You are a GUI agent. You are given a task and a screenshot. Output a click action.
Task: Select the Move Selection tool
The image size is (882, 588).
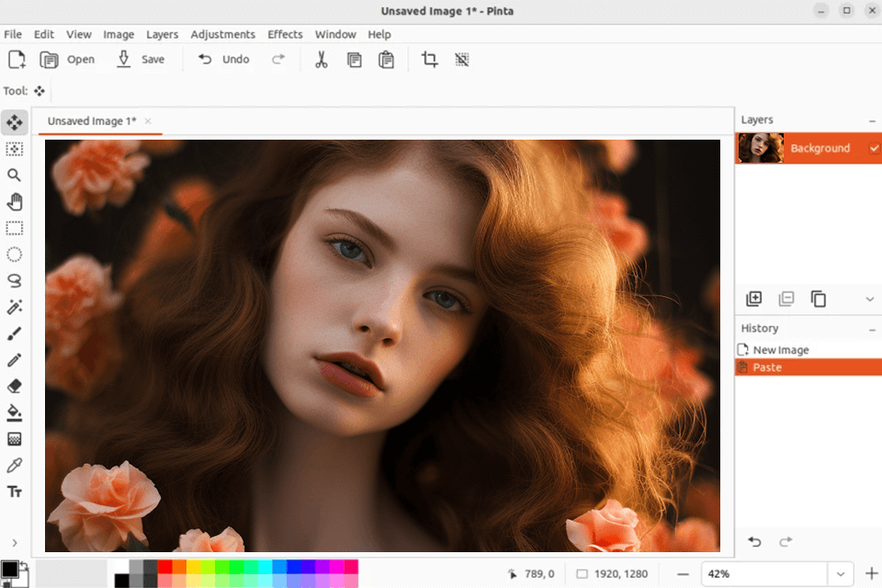(x=15, y=149)
